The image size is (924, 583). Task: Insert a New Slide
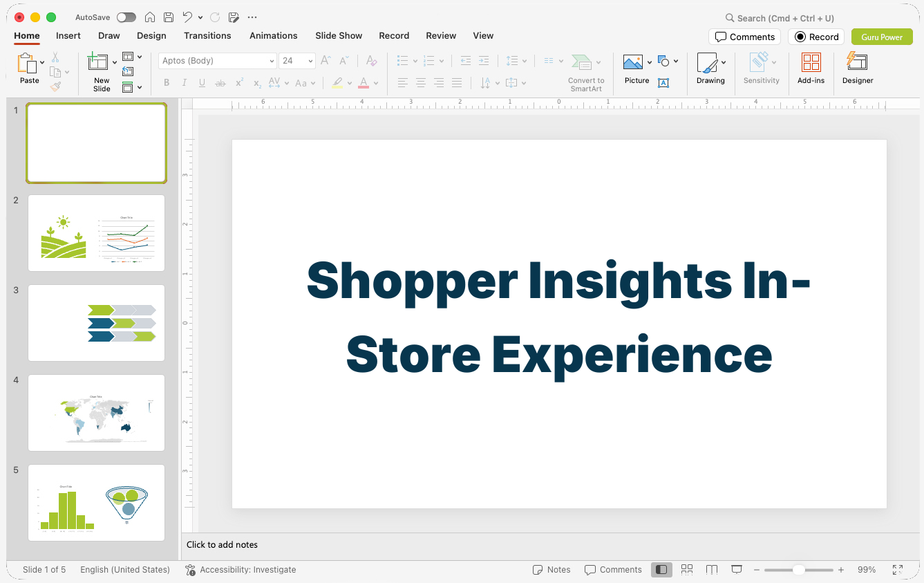tap(98, 62)
